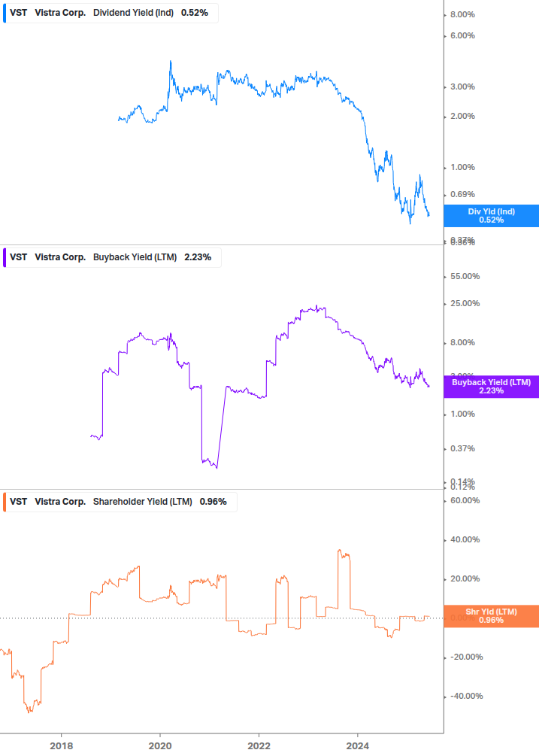The image size is (539, 756).
Task: Click the 2.23% value in Buyback Yield legend
Action: [x=198, y=257]
